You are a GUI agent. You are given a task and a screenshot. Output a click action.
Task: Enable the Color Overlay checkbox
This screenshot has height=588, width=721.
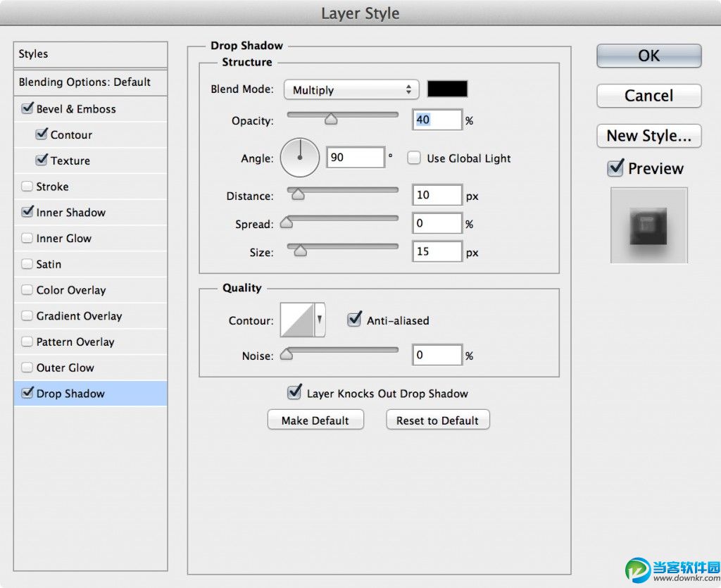tap(27, 289)
